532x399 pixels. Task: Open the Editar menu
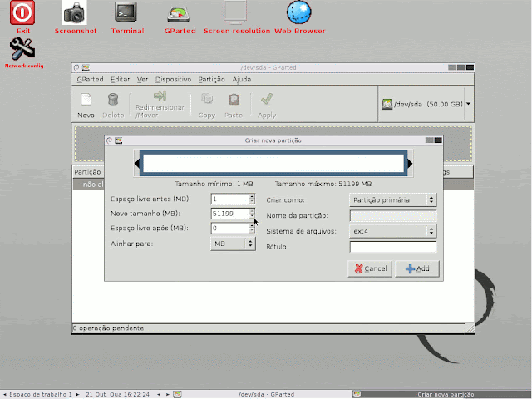point(120,80)
